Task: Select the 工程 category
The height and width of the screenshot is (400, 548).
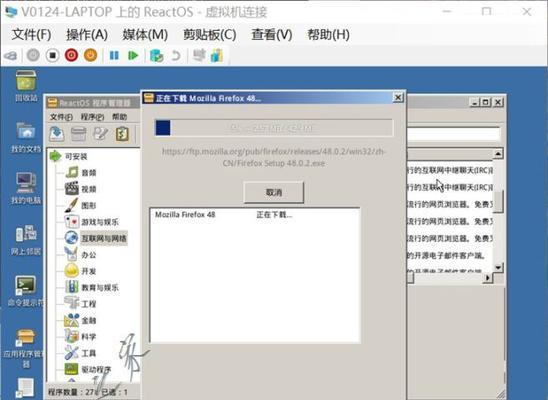Action: (x=88, y=304)
